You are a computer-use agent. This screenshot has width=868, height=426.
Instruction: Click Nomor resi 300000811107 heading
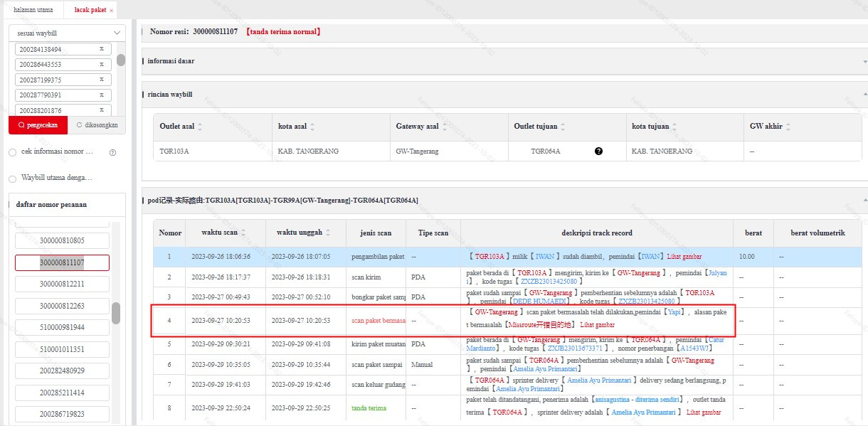pos(194,32)
